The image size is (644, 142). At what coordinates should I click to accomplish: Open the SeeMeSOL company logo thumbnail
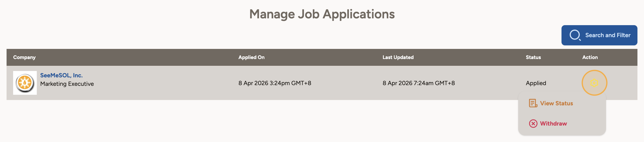(25, 83)
